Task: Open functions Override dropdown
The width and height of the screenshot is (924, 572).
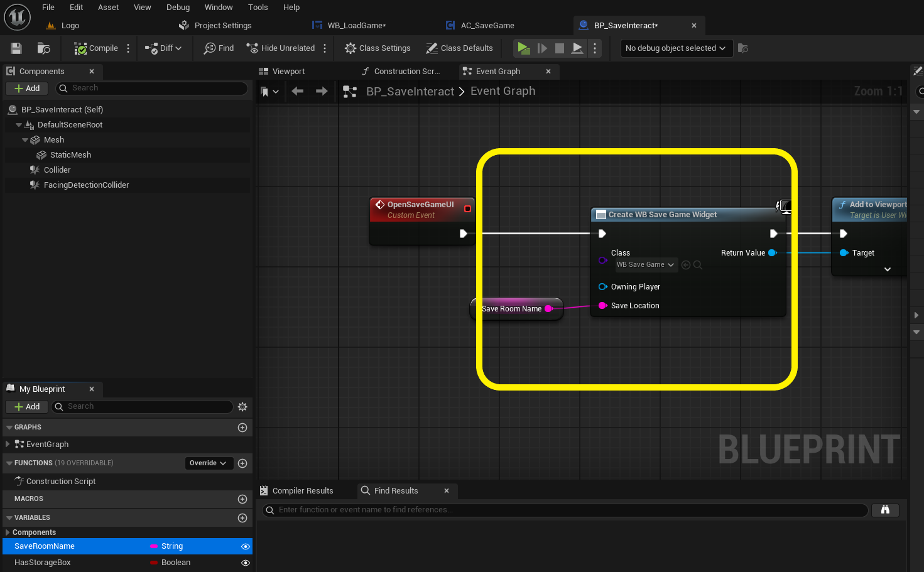Action: (208, 463)
